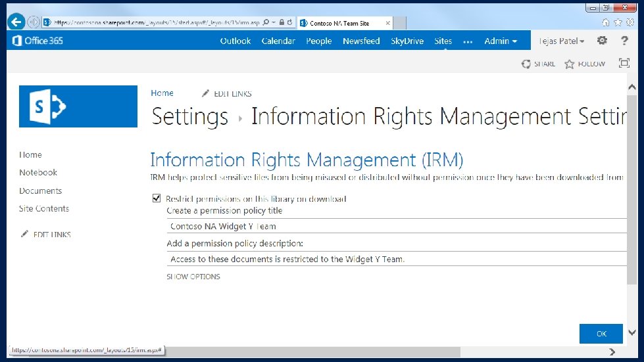Click the browser address bar URL

click(x=156, y=22)
